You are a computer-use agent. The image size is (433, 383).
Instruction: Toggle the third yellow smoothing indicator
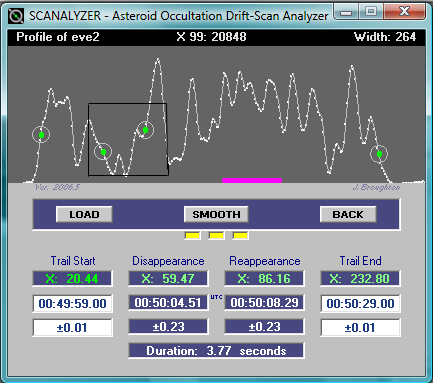[x=240, y=236]
